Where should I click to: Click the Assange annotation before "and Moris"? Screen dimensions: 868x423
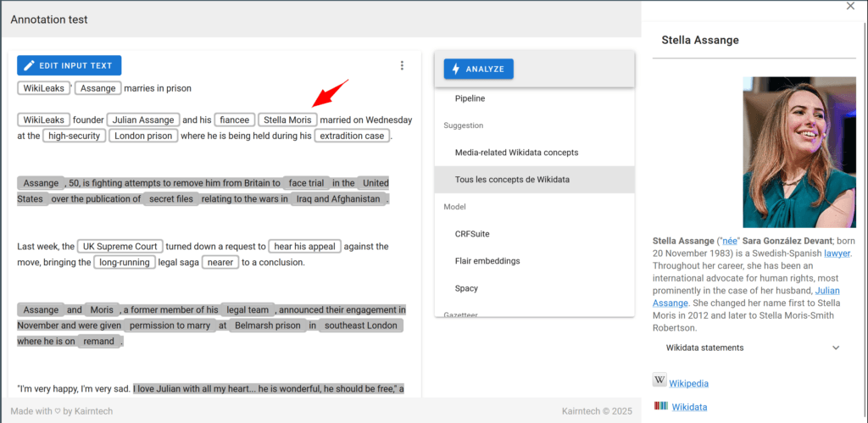[41, 310]
